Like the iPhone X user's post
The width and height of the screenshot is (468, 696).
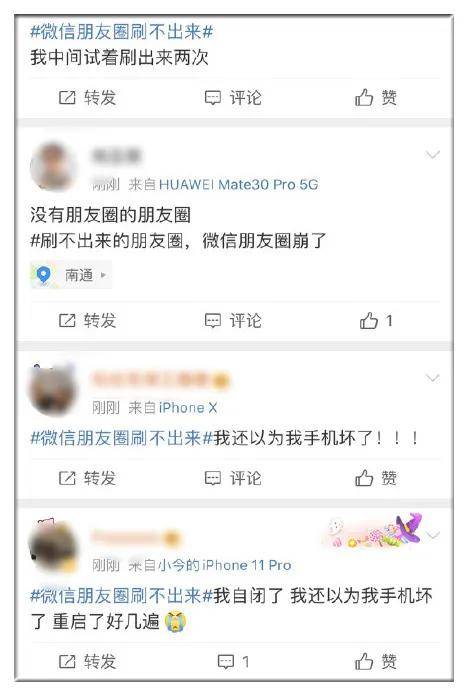[x=364, y=478]
